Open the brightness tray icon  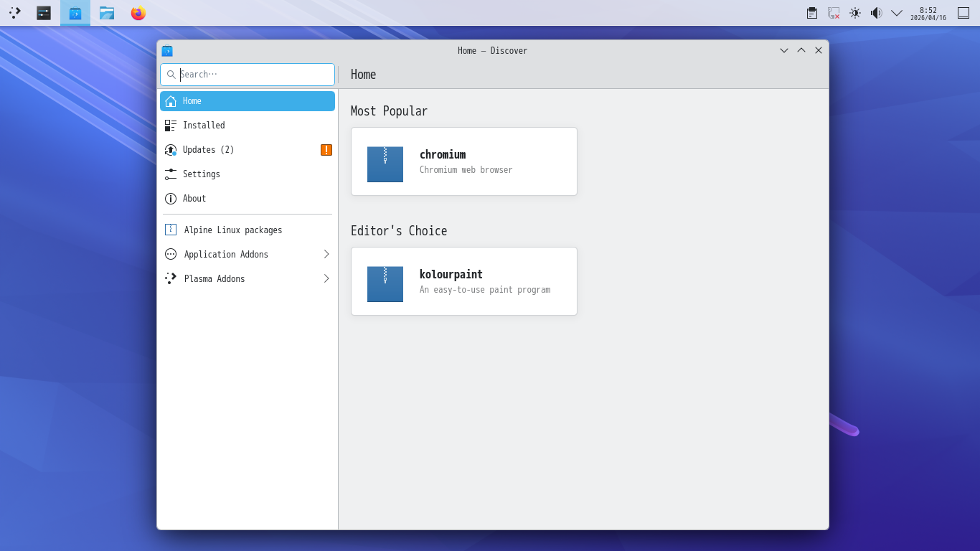[x=855, y=13]
